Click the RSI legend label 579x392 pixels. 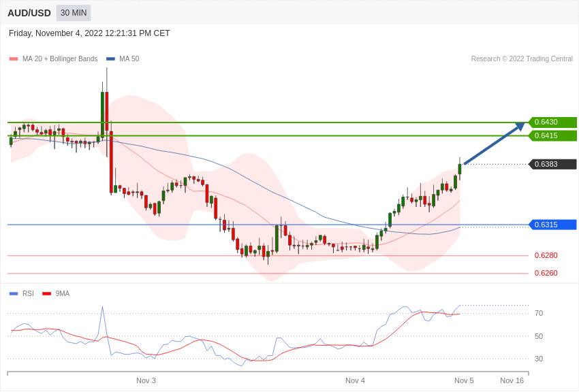pos(28,293)
